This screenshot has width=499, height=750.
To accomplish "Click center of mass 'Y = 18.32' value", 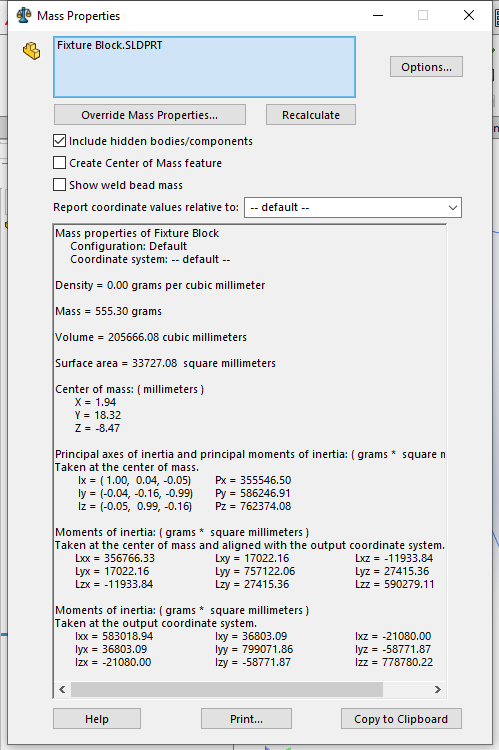I will coord(98,415).
